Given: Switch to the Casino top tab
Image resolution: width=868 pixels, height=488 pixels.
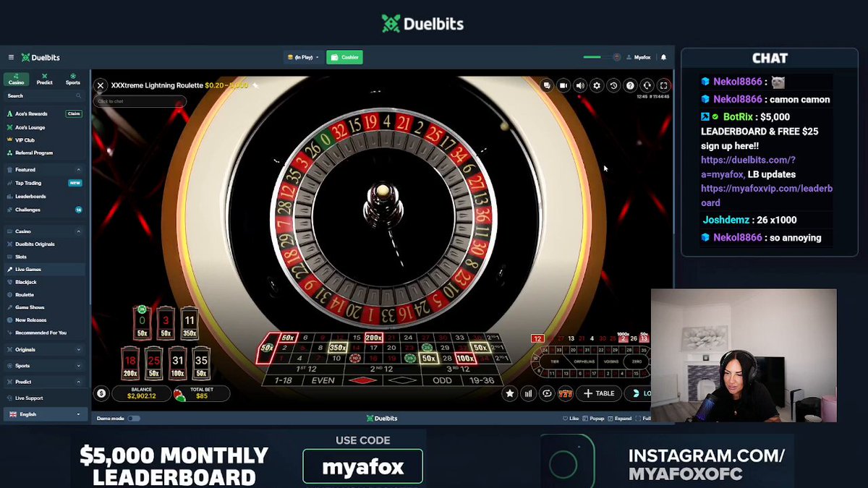Looking at the screenshot, I should [16, 79].
